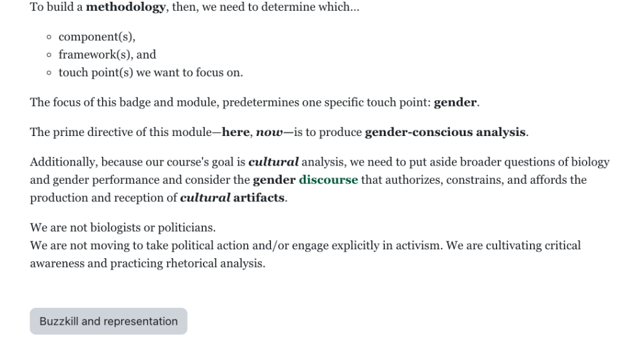Click bold italic "cultural" before "analysis"
The image size is (644, 340).
(273, 162)
